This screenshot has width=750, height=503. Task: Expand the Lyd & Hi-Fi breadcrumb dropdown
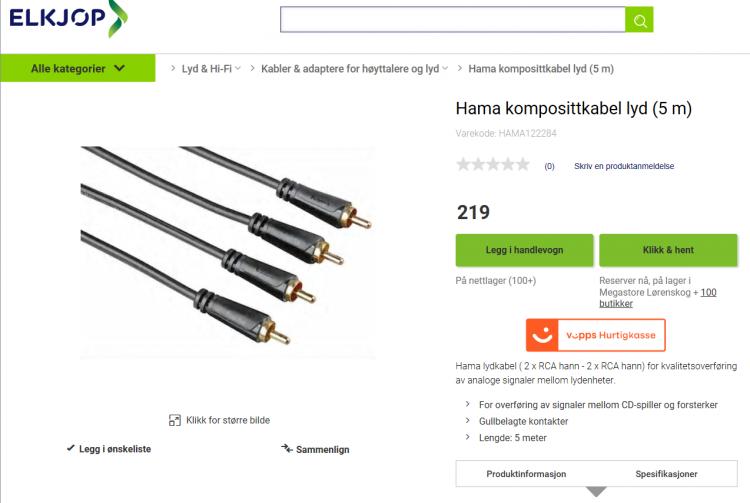[x=238, y=68]
